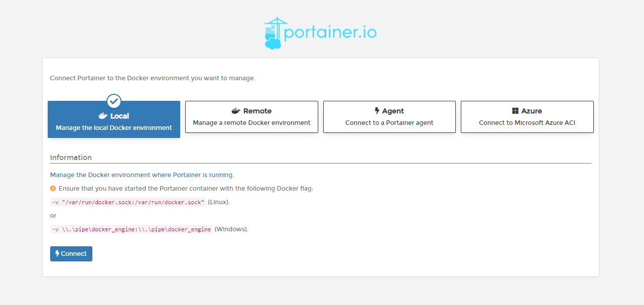Click the orange warning icon before the flag instruction
Image resolution: width=644 pixels, height=305 pixels.
[53, 189]
